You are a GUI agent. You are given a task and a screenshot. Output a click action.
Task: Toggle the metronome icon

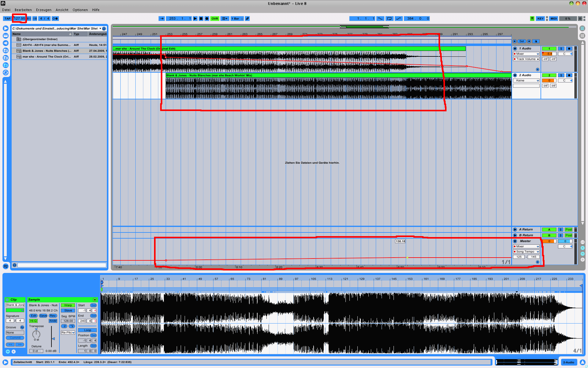[x=55, y=19]
